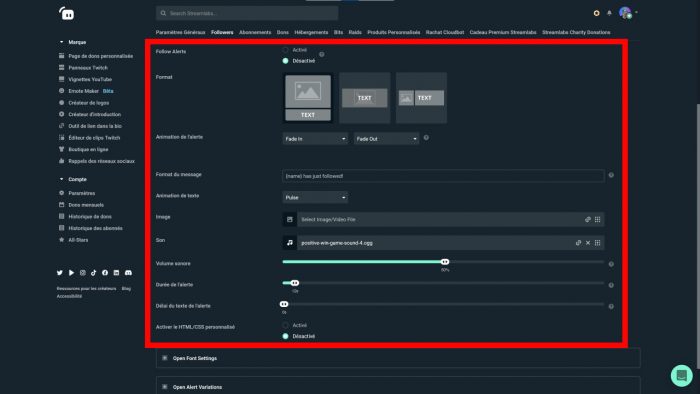Click help icon for Format du message
The image size is (700, 394).
coord(611,175)
